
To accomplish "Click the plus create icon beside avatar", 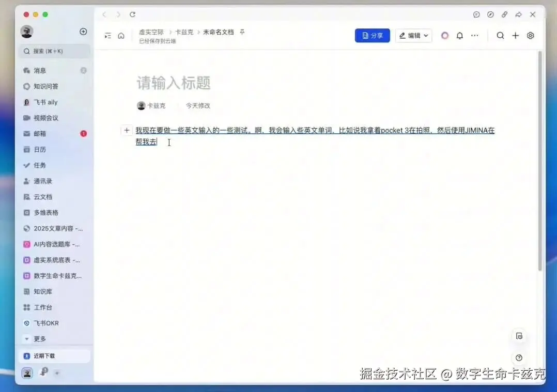I will point(83,32).
